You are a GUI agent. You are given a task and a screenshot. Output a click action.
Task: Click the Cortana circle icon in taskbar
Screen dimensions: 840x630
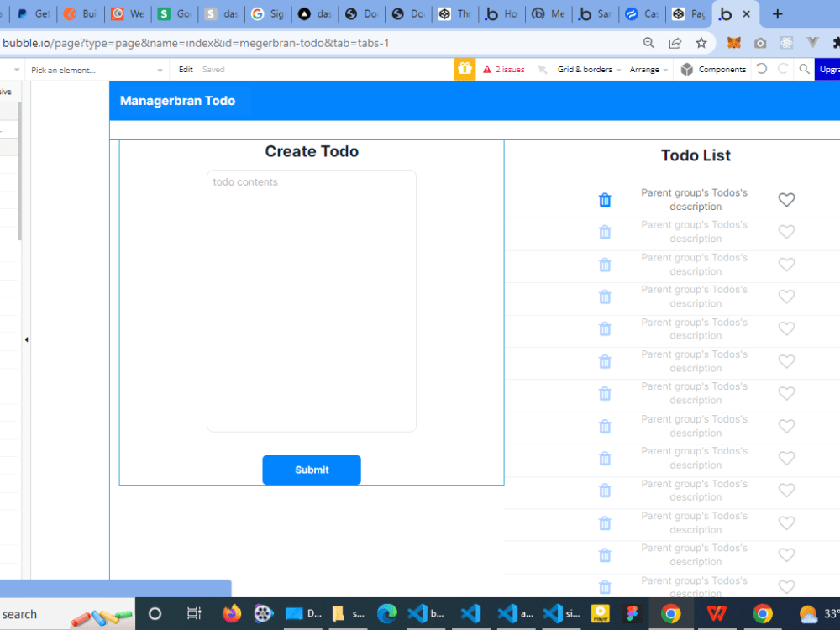pyautogui.click(x=155, y=613)
